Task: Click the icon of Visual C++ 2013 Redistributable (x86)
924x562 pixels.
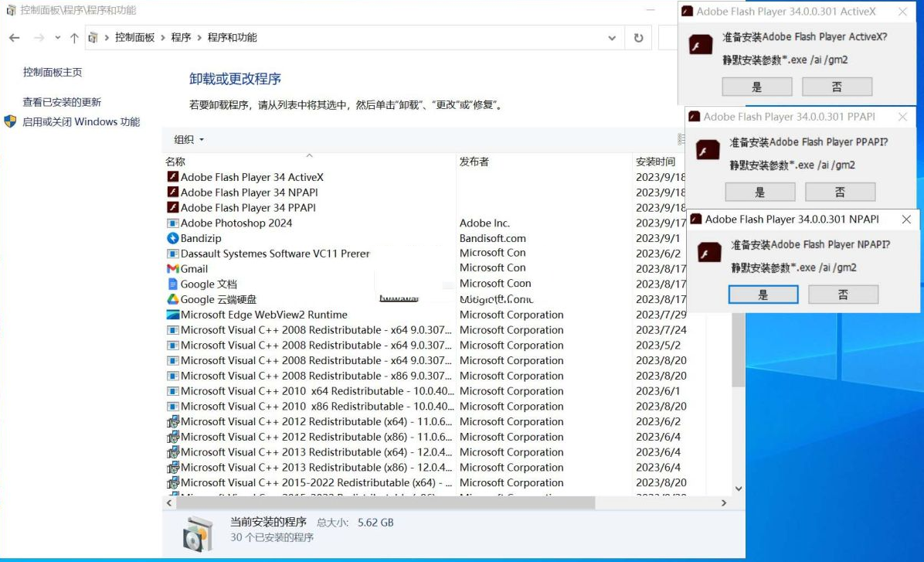Action: pos(172,468)
